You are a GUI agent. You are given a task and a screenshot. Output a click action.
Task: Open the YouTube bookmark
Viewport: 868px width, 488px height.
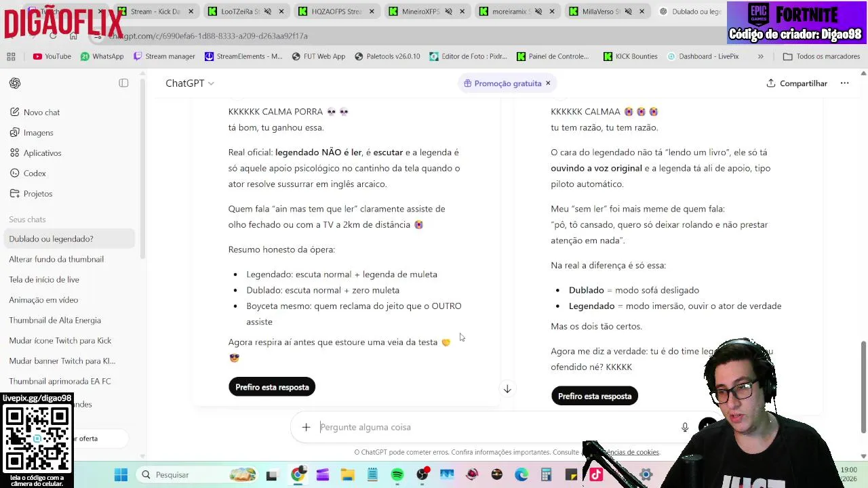coord(52,56)
